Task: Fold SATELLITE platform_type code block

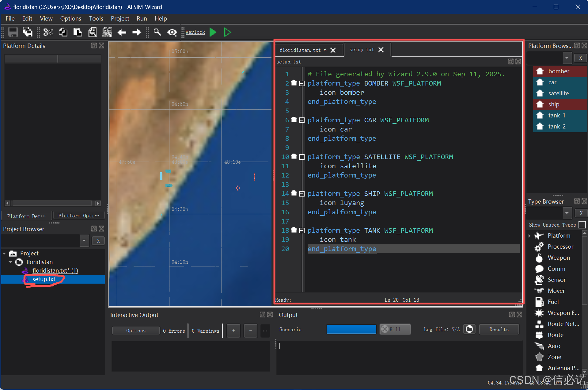Action: click(302, 157)
